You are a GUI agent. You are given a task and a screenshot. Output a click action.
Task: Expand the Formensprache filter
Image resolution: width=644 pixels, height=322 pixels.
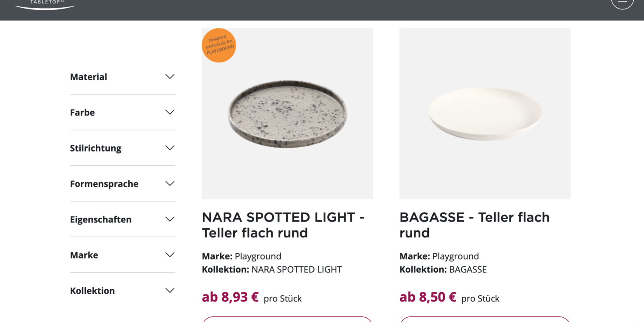pyautogui.click(x=122, y=184)
